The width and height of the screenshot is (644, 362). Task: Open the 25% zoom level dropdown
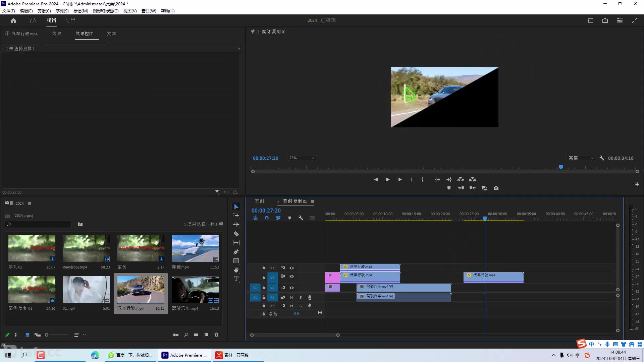[x=302, y=158]
